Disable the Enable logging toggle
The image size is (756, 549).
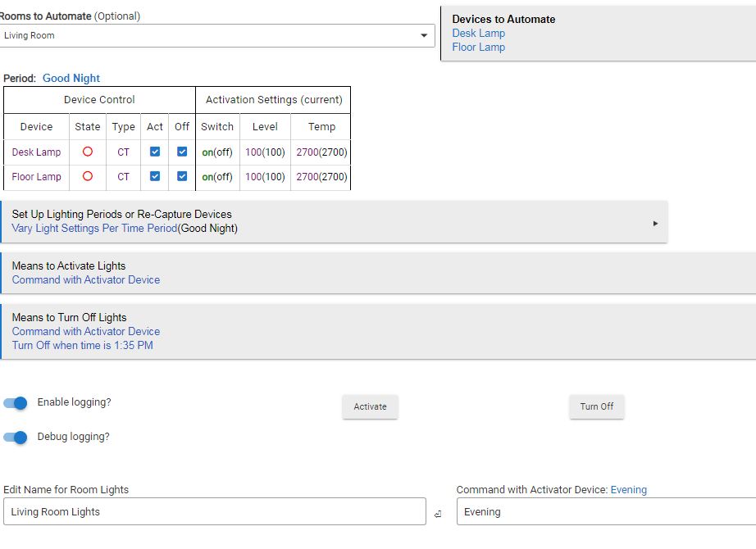[x=16, y=403]
